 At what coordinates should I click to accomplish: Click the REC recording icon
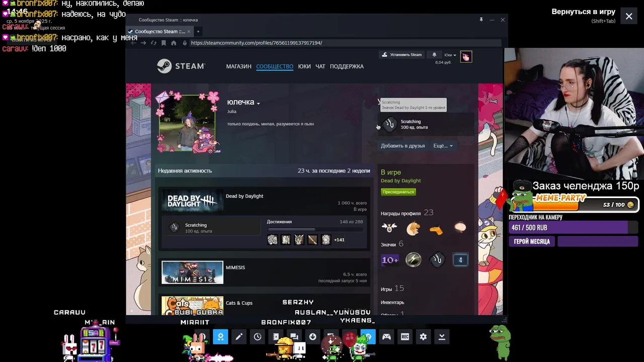(405, 337)
